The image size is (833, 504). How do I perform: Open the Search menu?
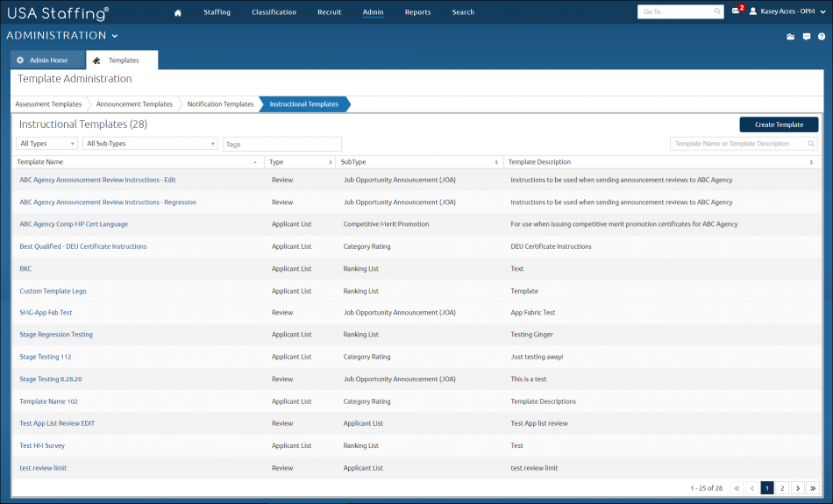click(463, 11)
